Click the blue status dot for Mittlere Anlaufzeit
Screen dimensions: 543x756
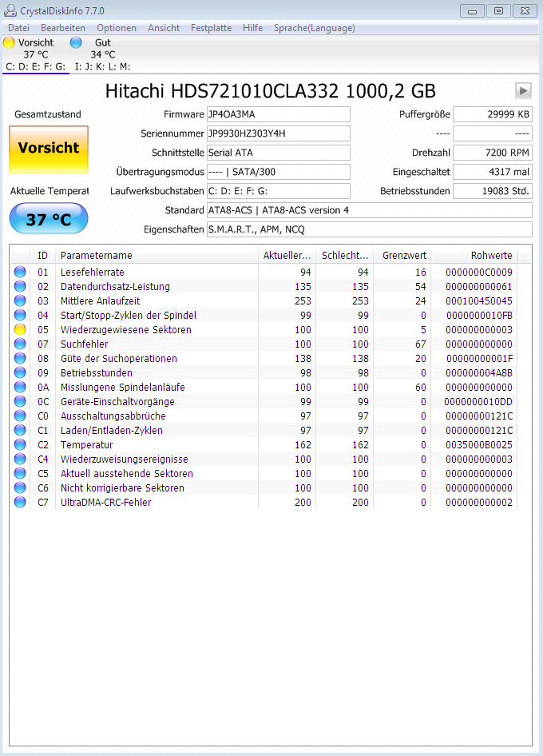pyautogui.click(x=20, y=300)
